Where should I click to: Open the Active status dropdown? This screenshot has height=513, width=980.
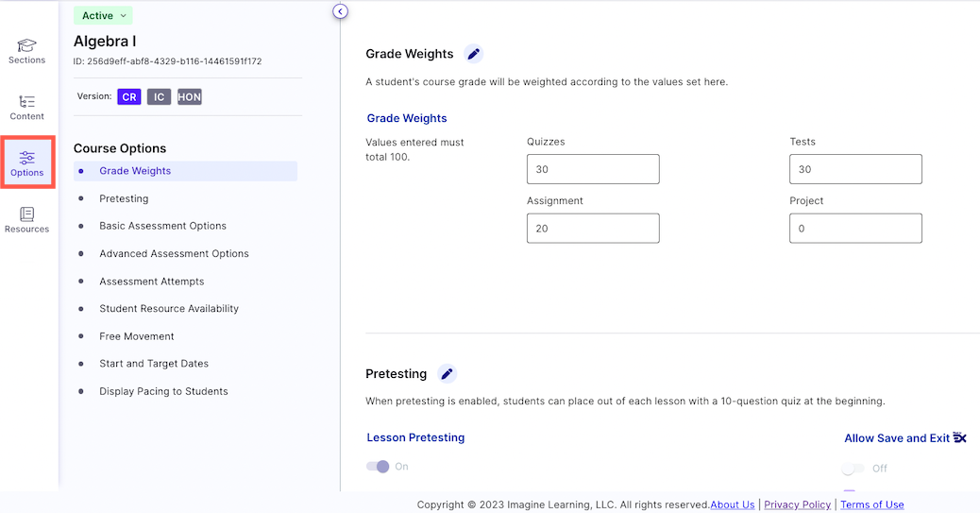(x=103, y=16)
